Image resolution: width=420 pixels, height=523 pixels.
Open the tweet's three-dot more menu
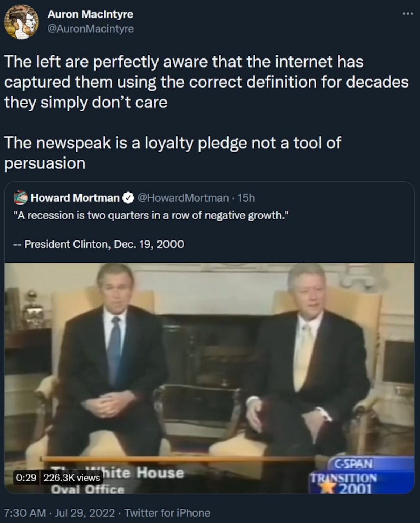[x=407, y=14]
